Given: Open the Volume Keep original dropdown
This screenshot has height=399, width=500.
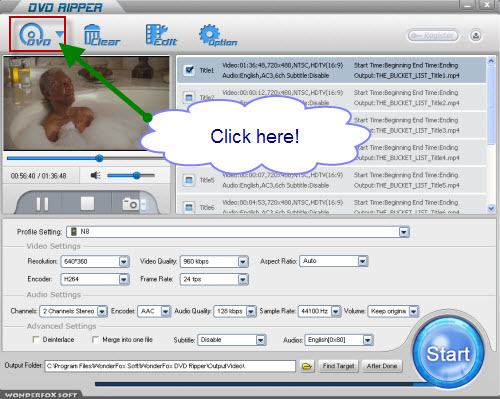Looking at the screenshot, I should (413, 311).
